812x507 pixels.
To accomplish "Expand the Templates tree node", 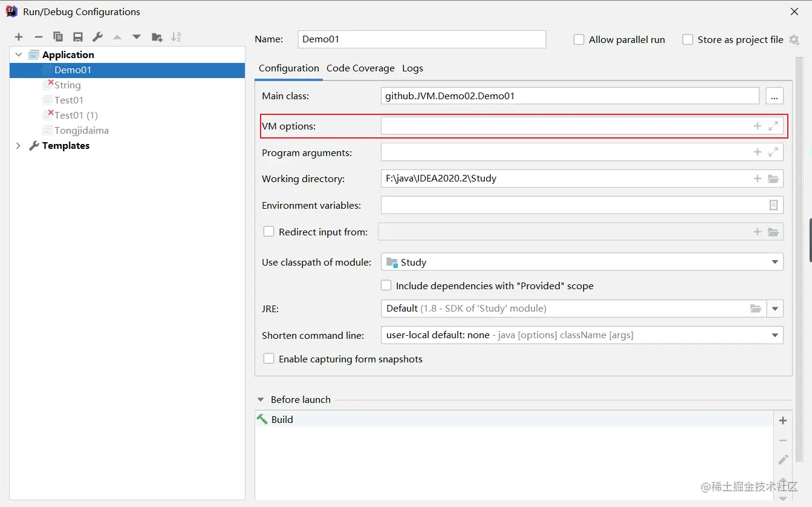I will click(x=18, y=146).
